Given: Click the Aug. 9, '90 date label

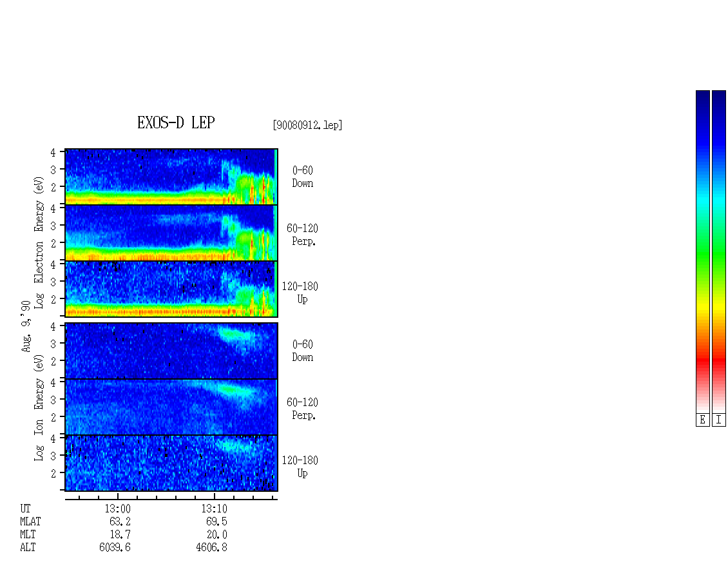Looking at the screenshot, I should (26, 326).
